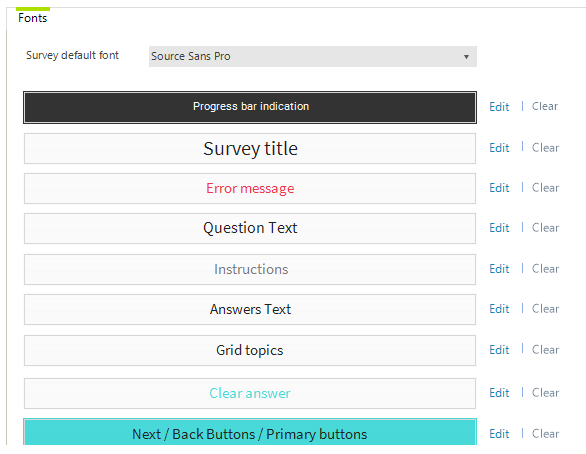Select the Survey title preview box
The image size is (586, 454).
(250, 149)
